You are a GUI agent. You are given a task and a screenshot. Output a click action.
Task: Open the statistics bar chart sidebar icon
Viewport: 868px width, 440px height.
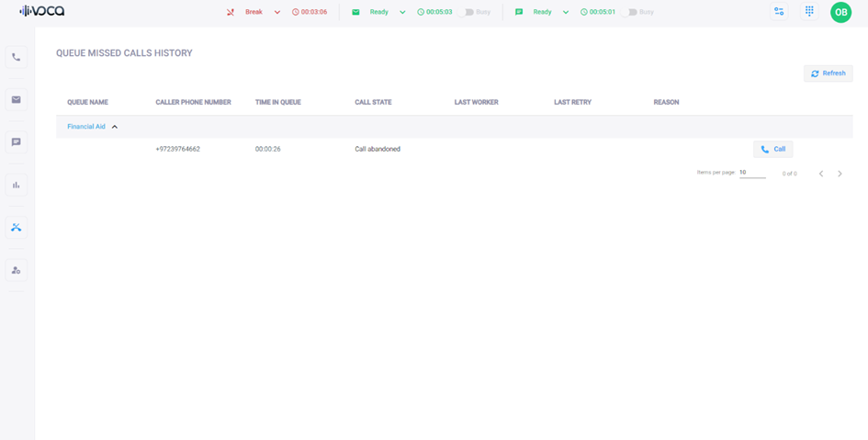[x=16, y=185]
